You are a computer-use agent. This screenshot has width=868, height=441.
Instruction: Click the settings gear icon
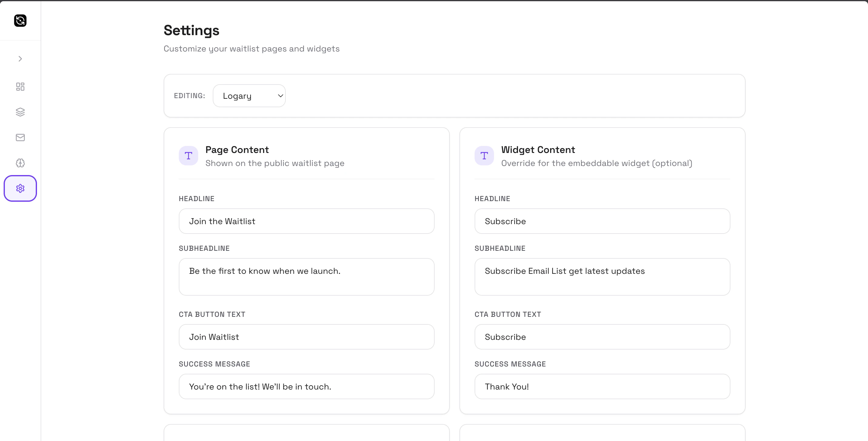[x=20, y=188]
